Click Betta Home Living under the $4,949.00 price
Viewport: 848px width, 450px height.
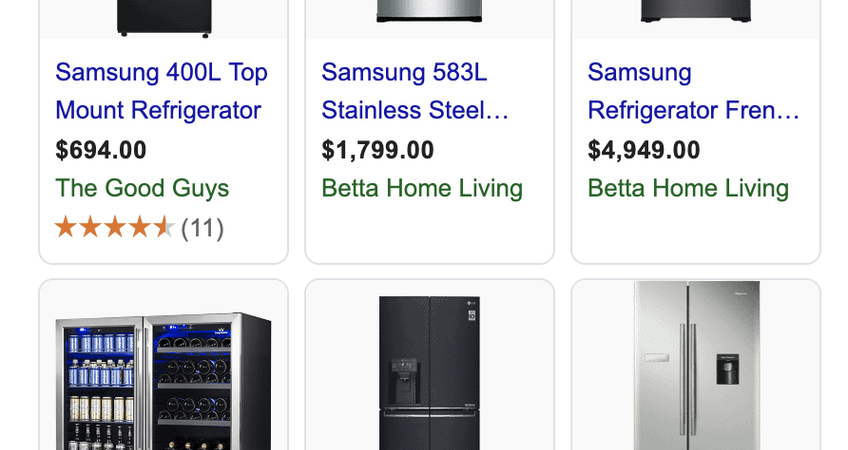point(688,188)
